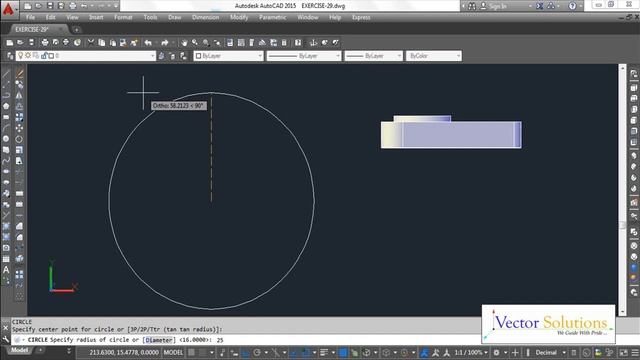Screen dimensions: 640x360
Task: Open the File menu
Action: click(30, 17)
